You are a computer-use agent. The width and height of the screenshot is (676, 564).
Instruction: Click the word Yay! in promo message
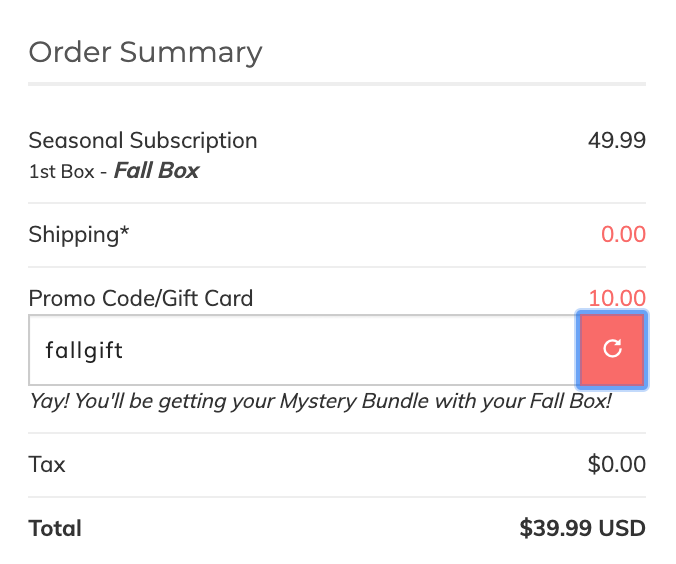click(49, 401)
